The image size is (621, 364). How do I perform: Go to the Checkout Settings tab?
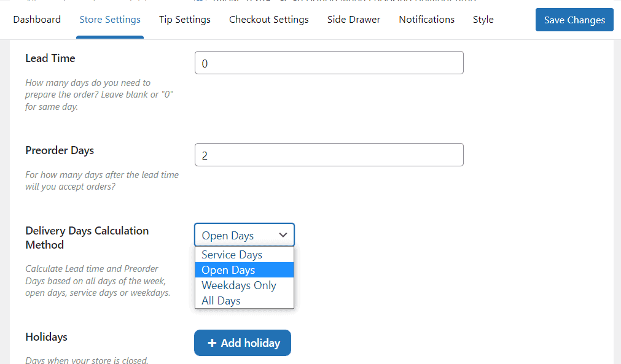pos(269,20)
